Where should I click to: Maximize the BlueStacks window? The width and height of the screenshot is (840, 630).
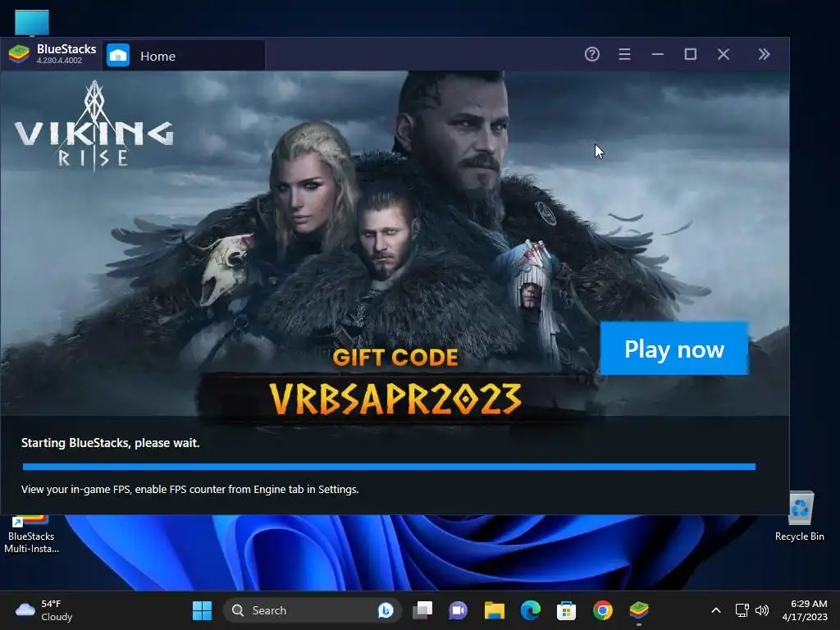tap(691, 54)
